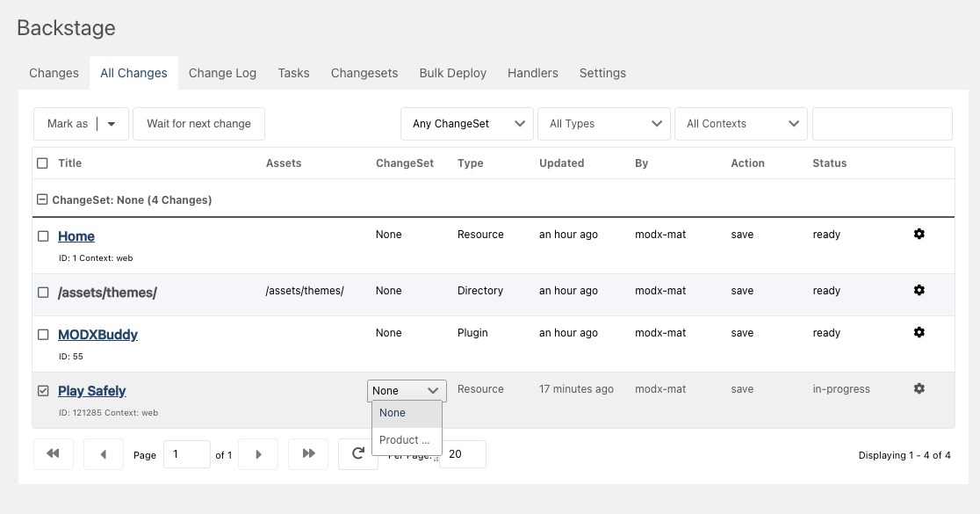
Task: Open gear actions menu for Home row
Action: 919,234
